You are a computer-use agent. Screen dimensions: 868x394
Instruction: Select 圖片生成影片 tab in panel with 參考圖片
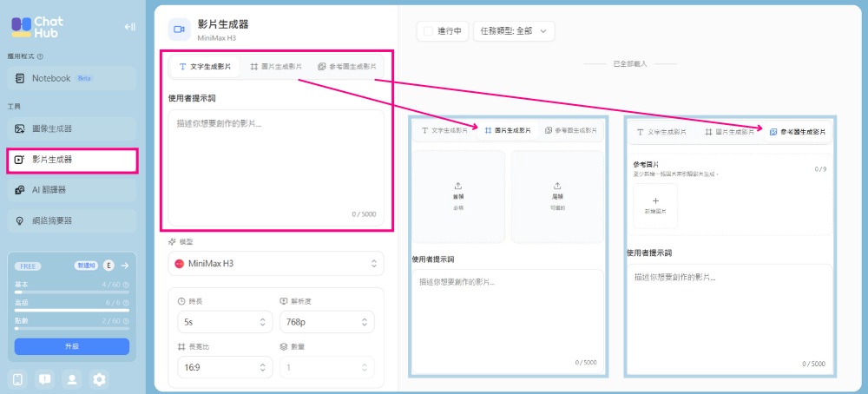(x=728, y=132)
